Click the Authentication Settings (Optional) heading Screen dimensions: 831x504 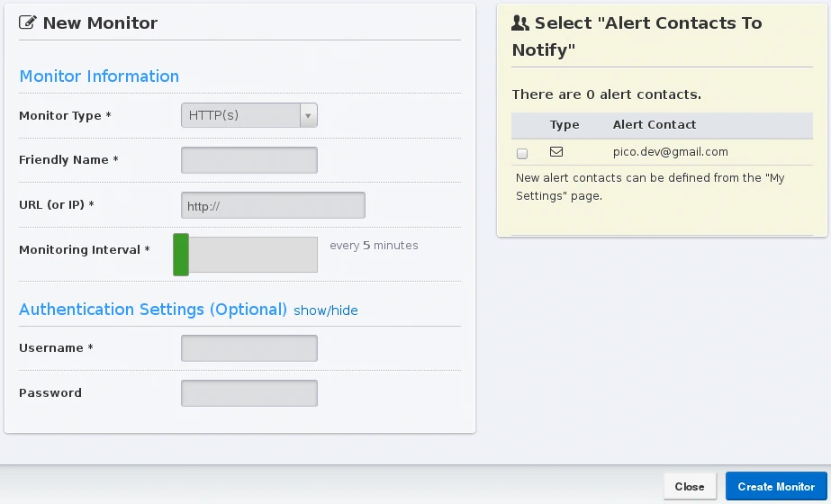[153, 310]
